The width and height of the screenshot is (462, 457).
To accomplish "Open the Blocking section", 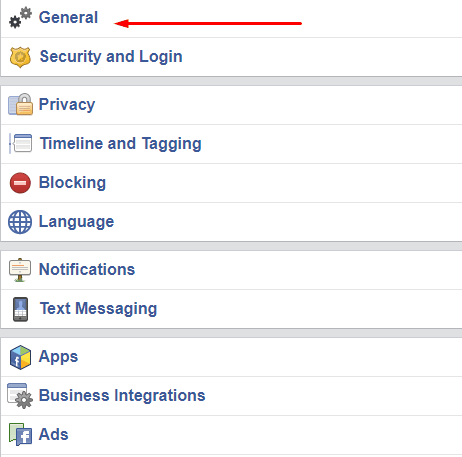I will (x=72, y=183).
